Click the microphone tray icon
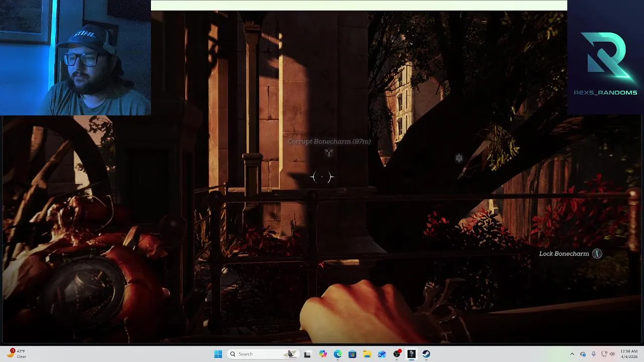 pos(594,354)
